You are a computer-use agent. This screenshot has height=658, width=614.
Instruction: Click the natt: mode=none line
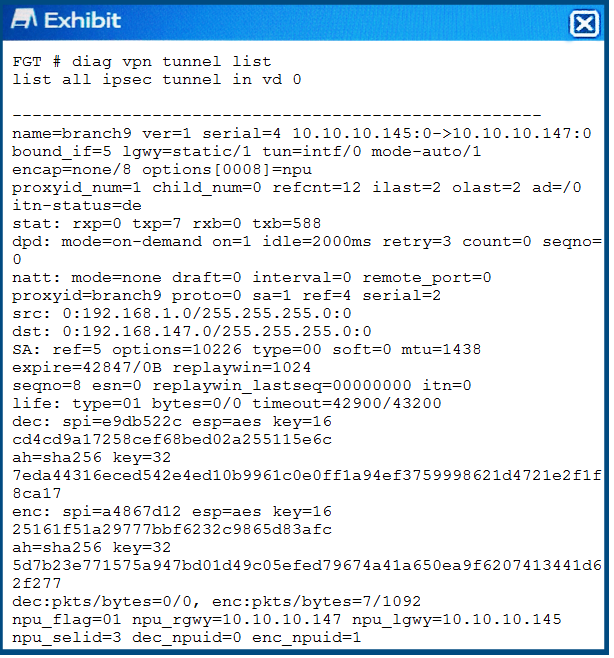252,278
